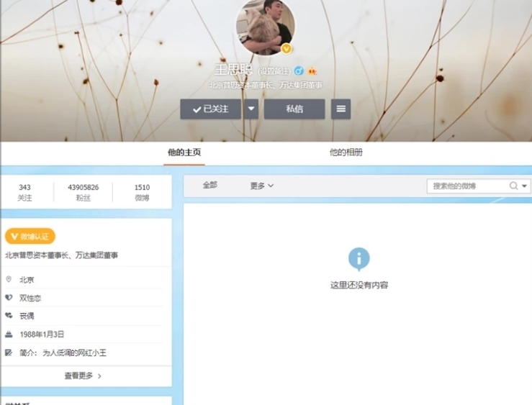Open the 1510 微博 posts count

(x=142, y=192)
